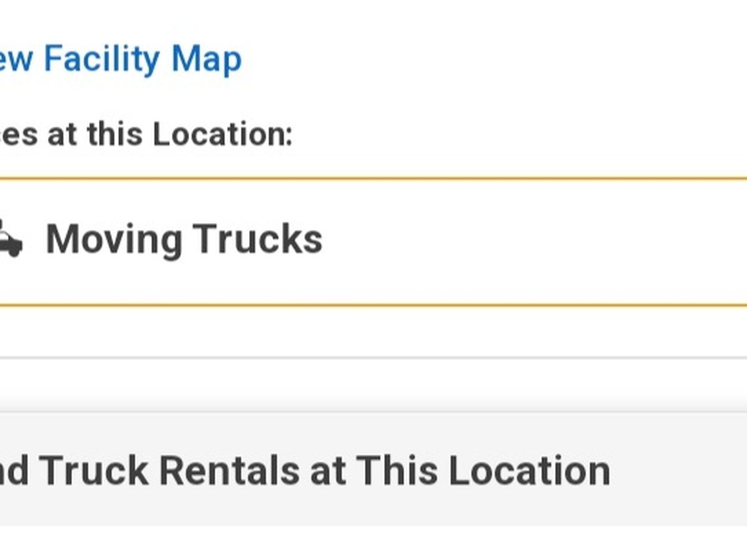Click "This Location" at the heading's end

(x=483, y=471)
